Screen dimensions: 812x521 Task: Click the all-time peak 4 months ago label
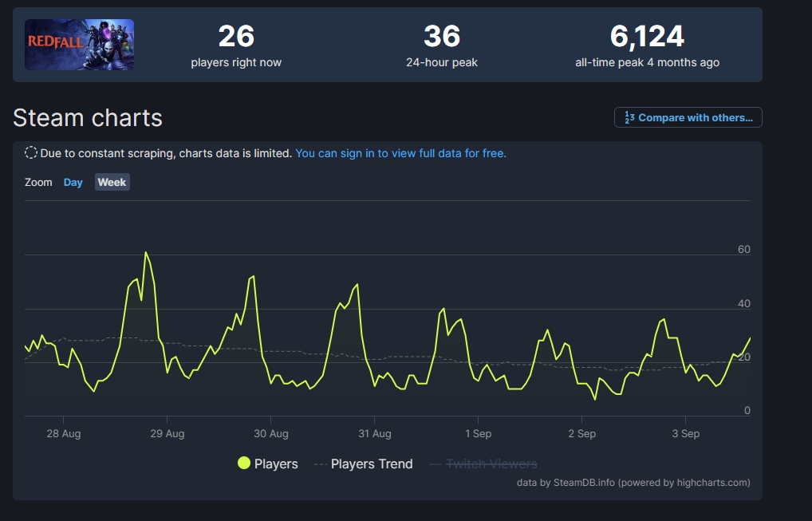click(x=648, y=62)
